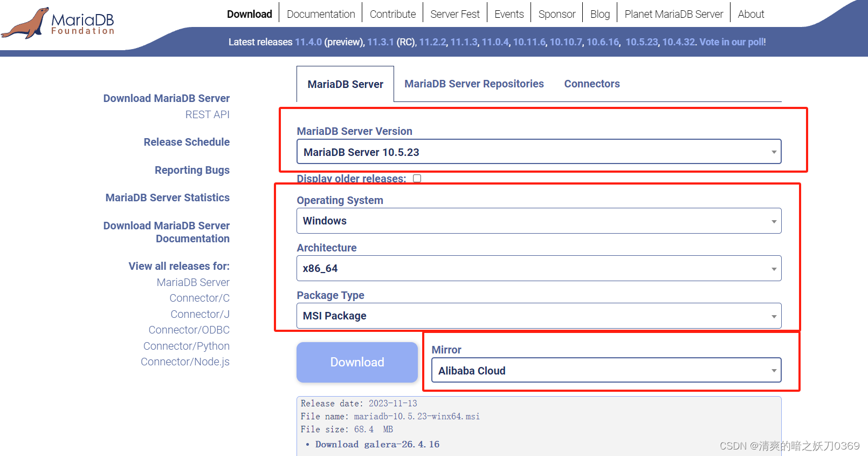Click Vote in our poll link
868x456 pixels.
(732, 42)
